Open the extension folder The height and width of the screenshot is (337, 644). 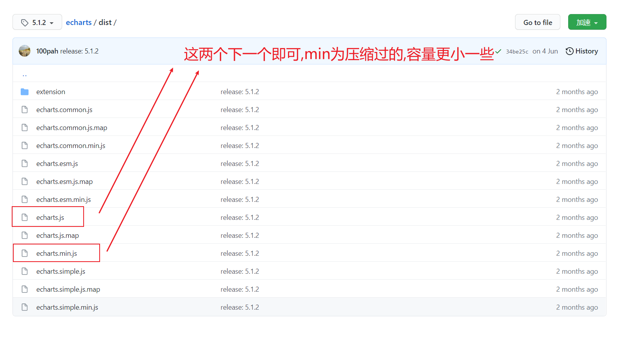coord(51,92)
